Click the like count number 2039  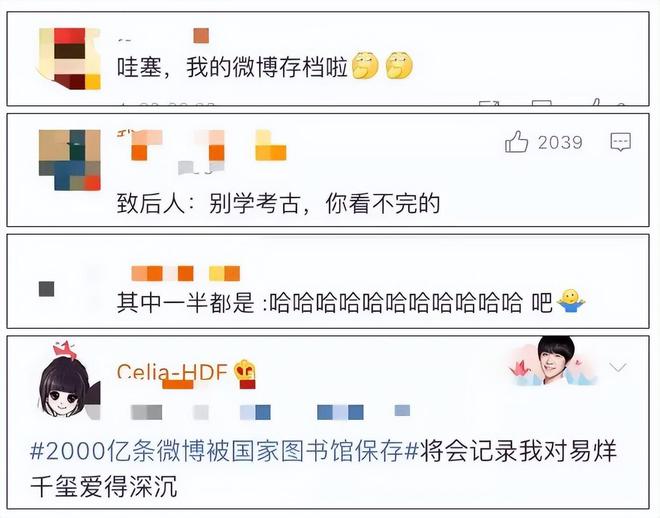560,142
